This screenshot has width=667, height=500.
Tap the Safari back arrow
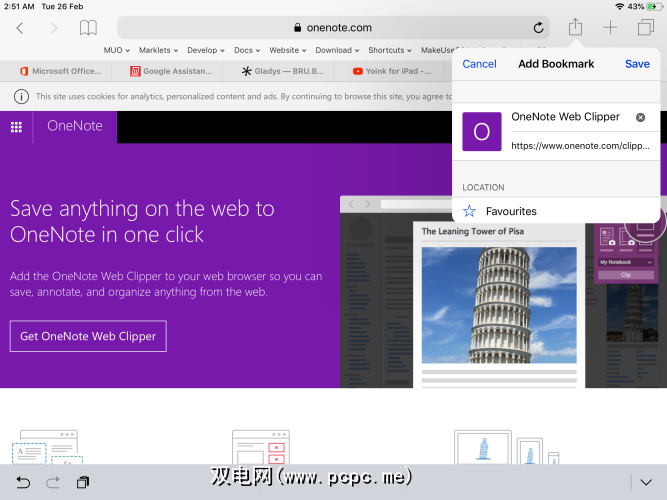pyautogui.click(x=20, y=28)
